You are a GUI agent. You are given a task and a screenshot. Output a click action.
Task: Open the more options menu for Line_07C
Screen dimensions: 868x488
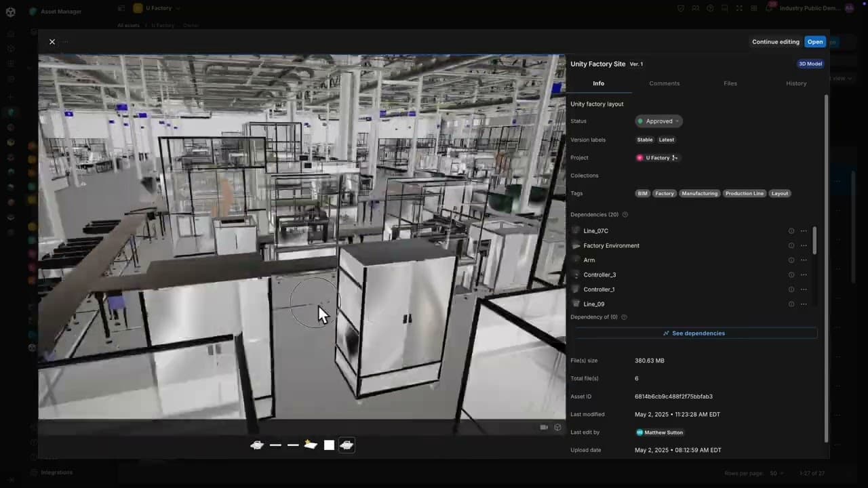[804, 231]
